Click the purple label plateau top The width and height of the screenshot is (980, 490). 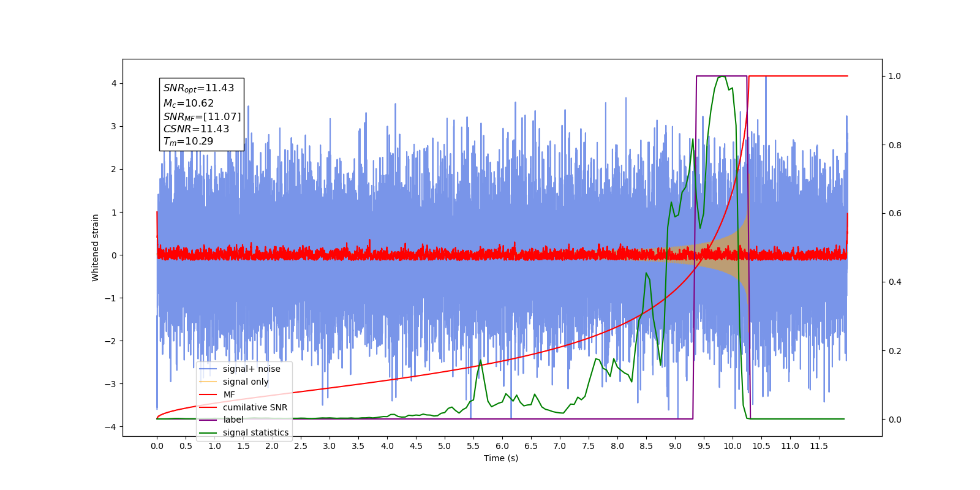click(x=722, y=76)
